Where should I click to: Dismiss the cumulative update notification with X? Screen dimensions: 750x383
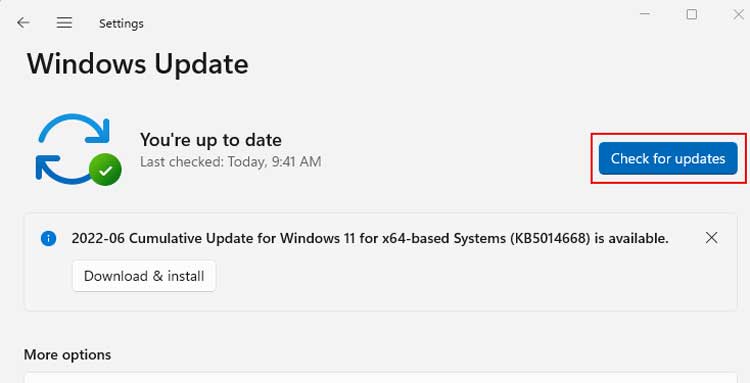(x=712, y=238)
